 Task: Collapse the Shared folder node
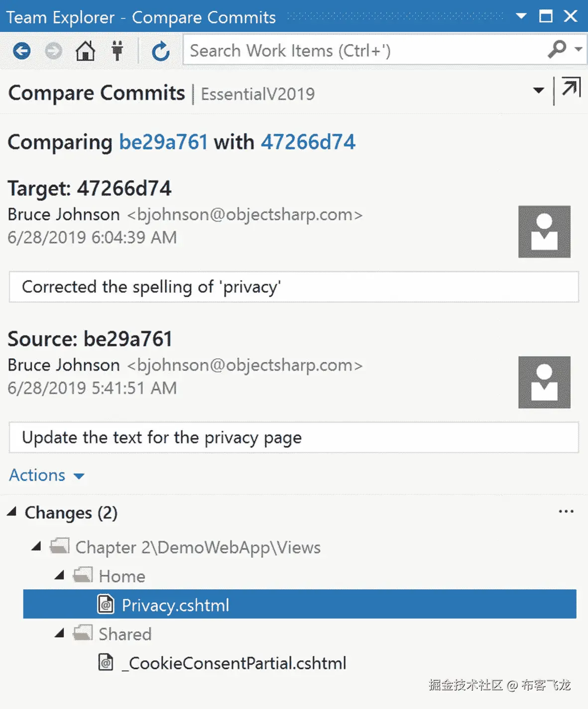click(x=60, y=633)
